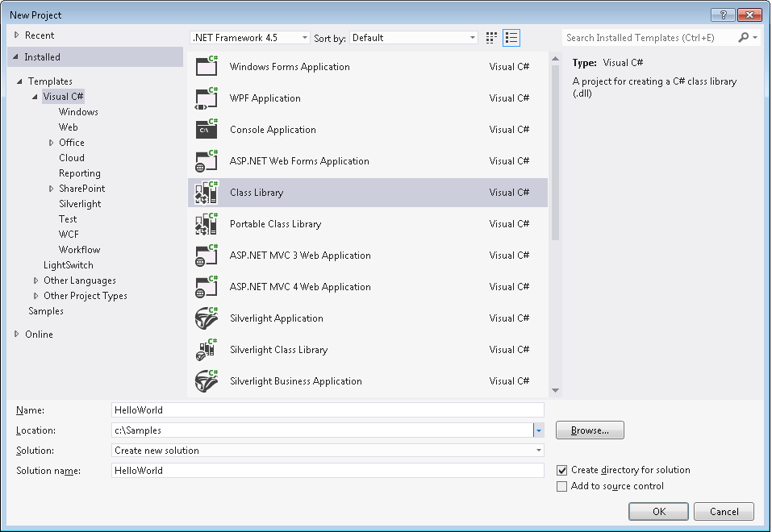Open the search options dropdown arrow
The width and height of the screenshot is (772, 532).
coord(755,37)
